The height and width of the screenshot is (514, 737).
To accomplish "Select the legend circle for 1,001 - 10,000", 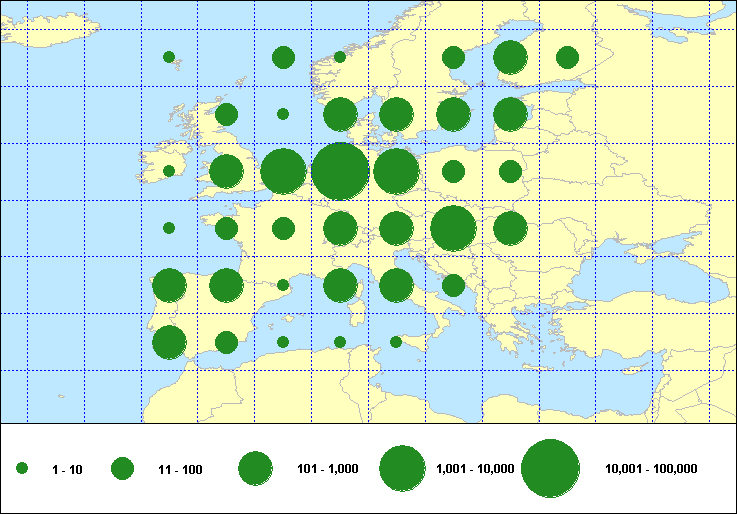I will (403, 468).
